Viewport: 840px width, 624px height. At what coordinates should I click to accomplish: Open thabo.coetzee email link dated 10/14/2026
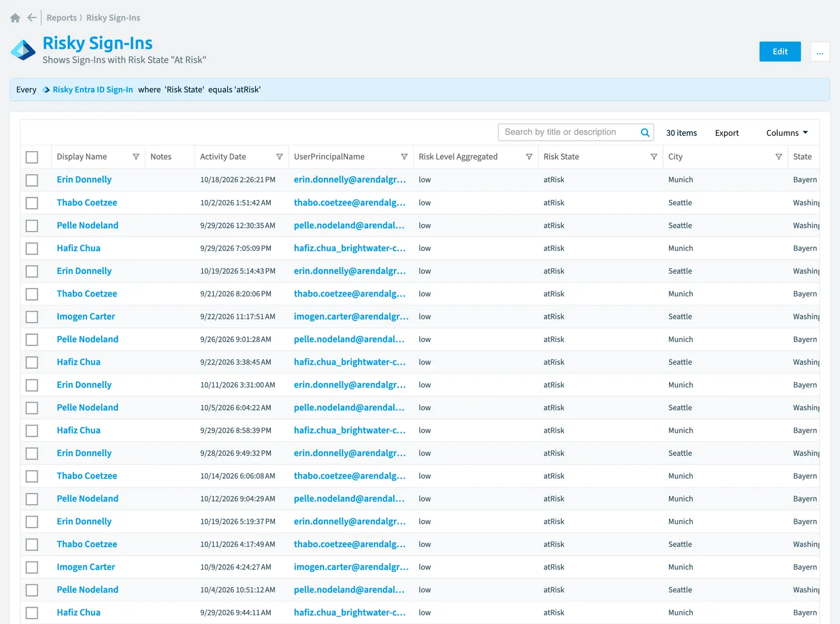pos(350,476)
